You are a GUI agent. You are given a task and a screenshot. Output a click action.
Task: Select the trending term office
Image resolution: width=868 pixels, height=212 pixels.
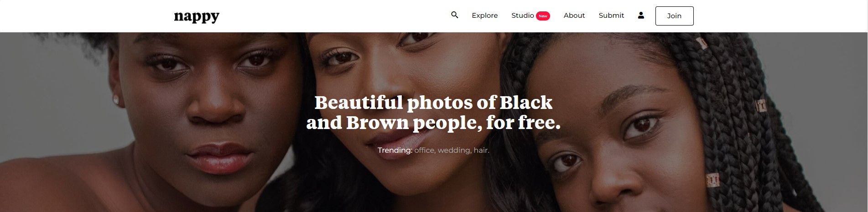coord(424,150)
